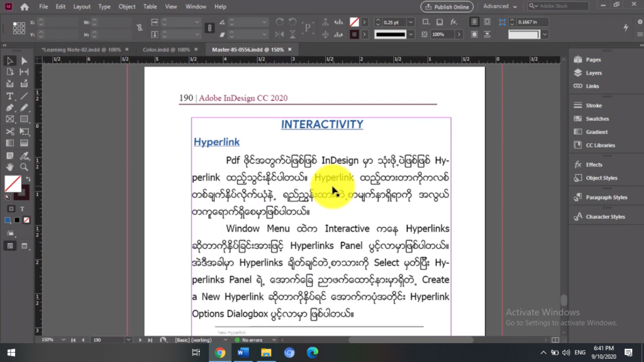The height and width of the screenshot is (362, 644).
Task: Go to next page arrow
Action: click(140, 340)
